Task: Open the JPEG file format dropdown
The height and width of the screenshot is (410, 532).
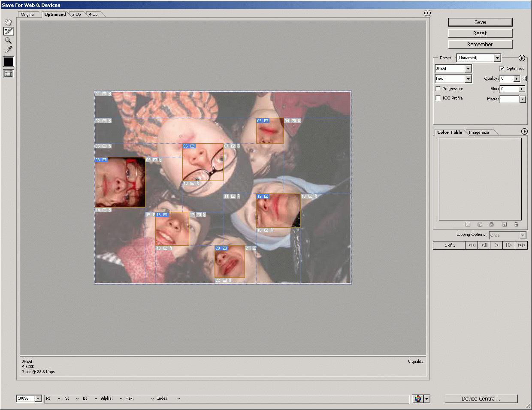Action: [x=453, y=69]
